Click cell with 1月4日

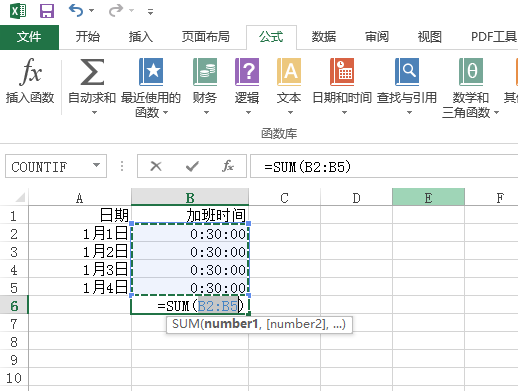pos(80,288)
